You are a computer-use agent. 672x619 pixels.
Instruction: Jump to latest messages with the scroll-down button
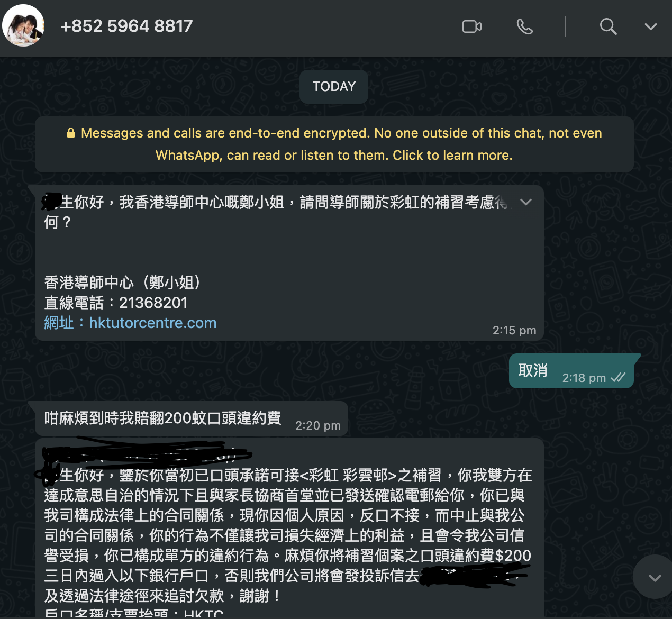point(654,577)
